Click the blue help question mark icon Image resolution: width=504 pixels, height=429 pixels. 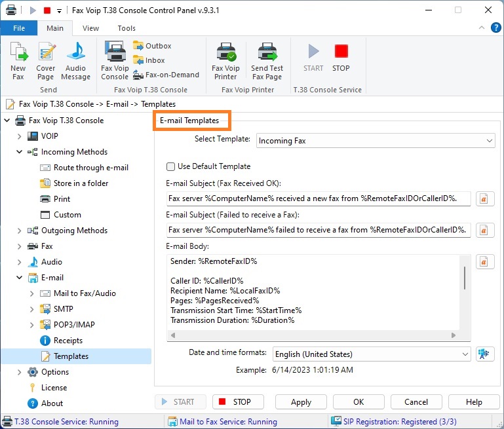[495, 28]
